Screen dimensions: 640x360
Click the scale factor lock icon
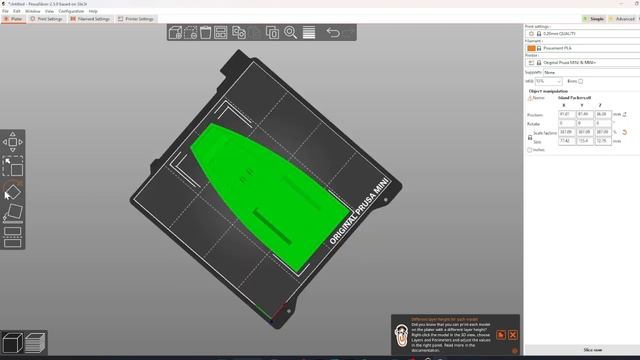tap(530, 138)
